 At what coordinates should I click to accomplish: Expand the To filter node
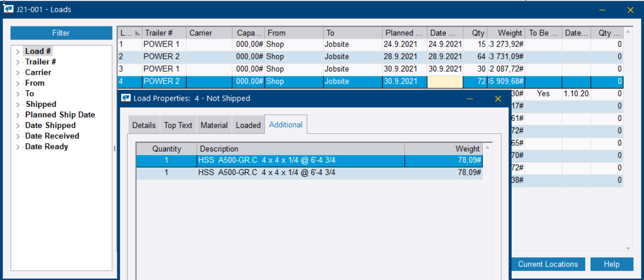pos(18,94)
